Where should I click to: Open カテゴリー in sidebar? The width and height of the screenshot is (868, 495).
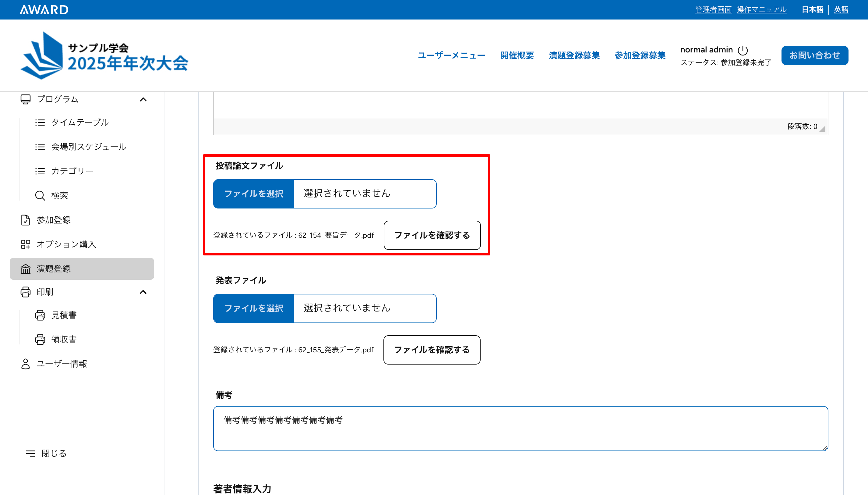click(72, 171)
